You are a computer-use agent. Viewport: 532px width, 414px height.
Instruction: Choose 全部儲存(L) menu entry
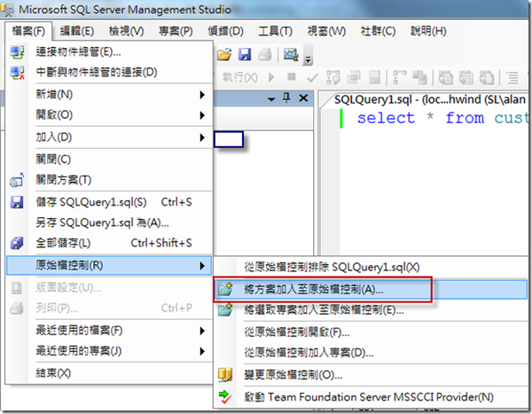coord(109,243)
